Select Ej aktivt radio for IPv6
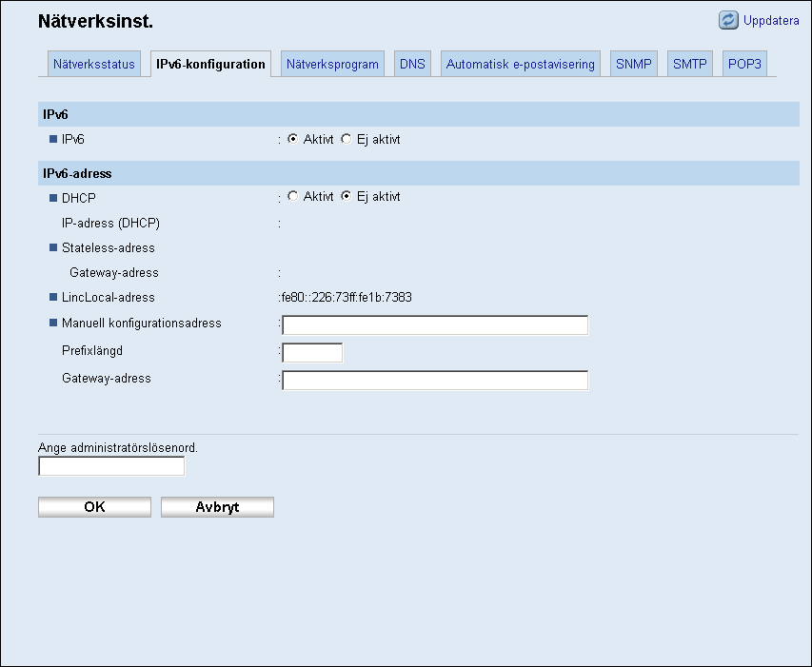This screenshot has width=812, height=667. point(346,139)
